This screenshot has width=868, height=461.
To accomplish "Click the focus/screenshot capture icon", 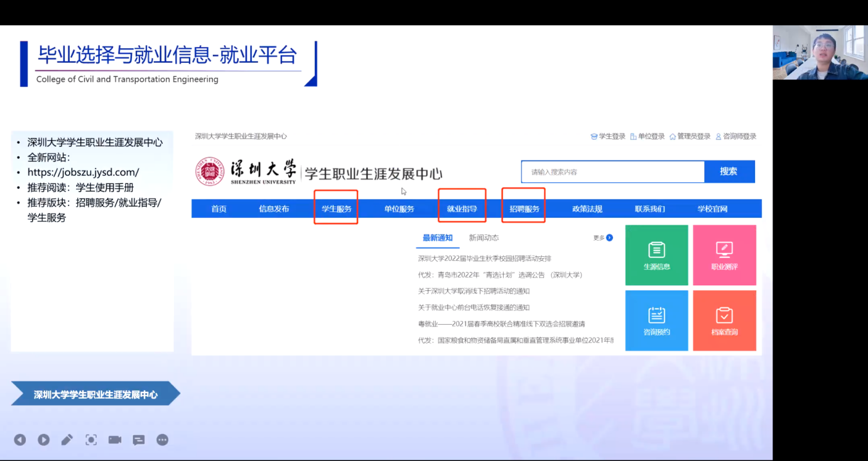I will [91, 440].
